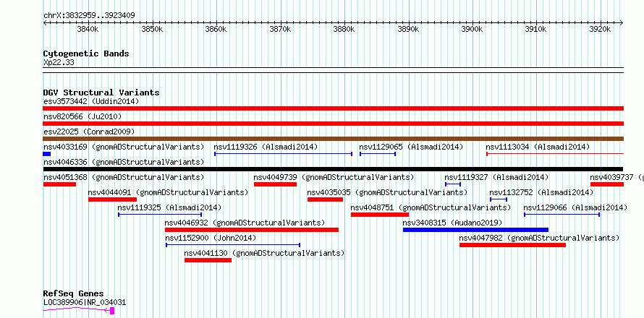
Task: Select the blue nsv1152900 span line
Action: click(233, 245)
